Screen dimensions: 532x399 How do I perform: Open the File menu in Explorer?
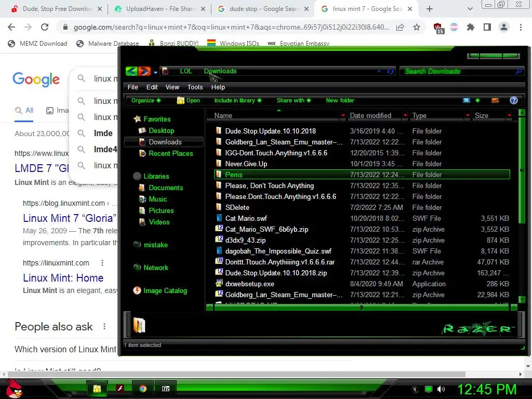coord(132,87)
